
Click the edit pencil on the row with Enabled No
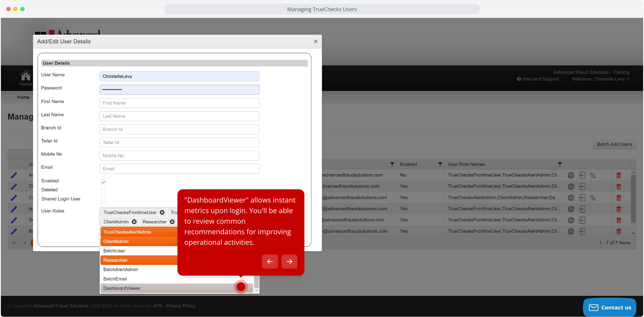[14, 175]
